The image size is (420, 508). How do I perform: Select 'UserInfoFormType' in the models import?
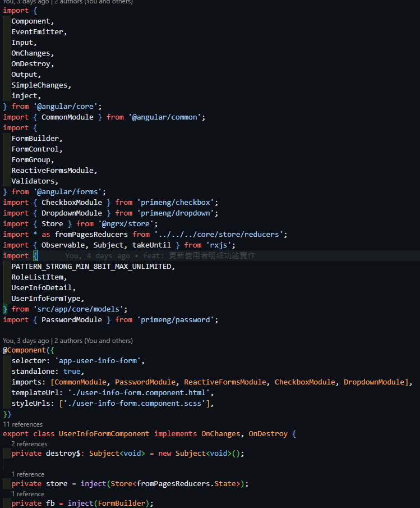coord(46,299)
